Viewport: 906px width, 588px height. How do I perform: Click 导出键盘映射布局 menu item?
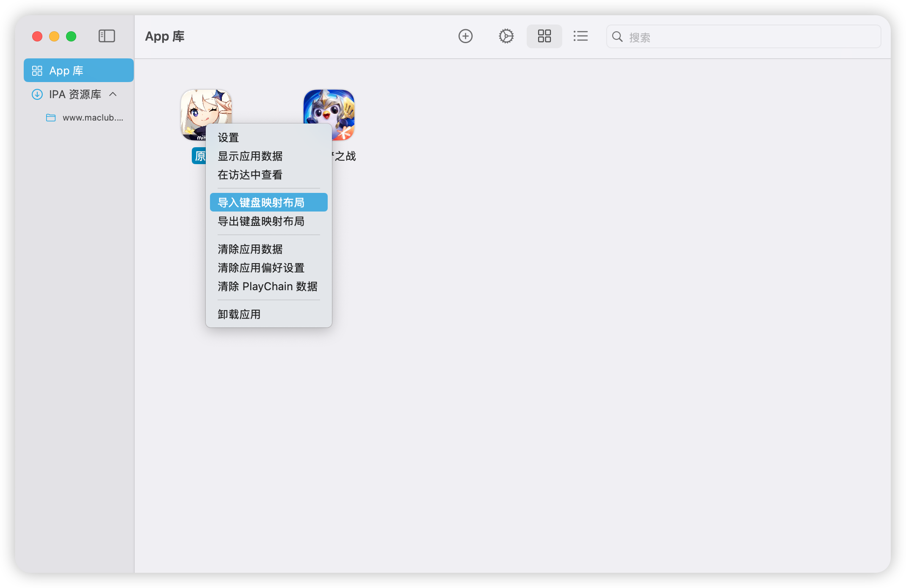tap(261, 221)
